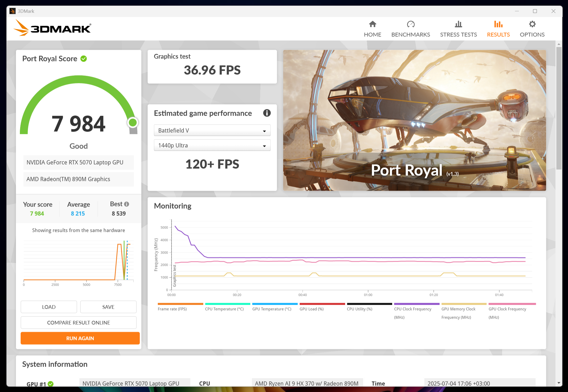
Task: Click the scrollbar down arrow
Action: pos(559,383)
